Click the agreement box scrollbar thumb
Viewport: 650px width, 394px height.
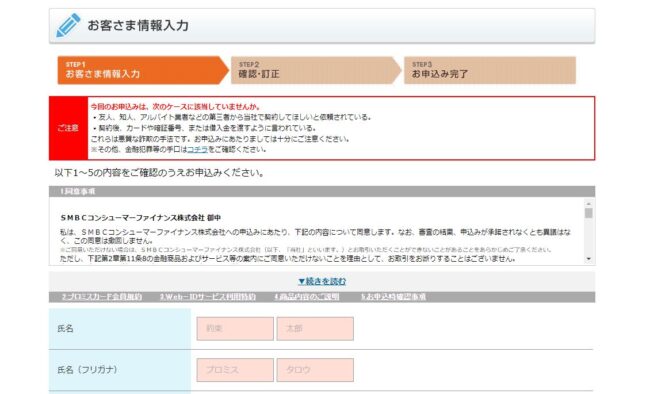[588, 213]
